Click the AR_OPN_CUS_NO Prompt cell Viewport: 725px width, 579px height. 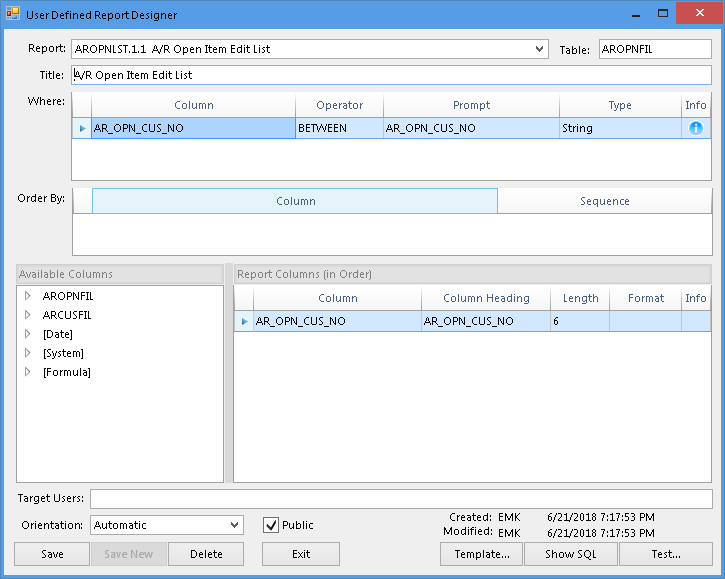[x=471, y=128]
